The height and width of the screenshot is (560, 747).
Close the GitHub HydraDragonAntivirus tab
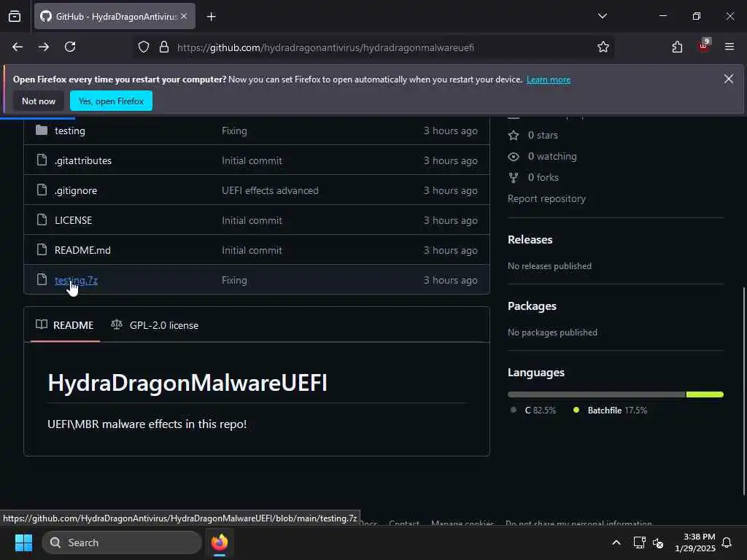click(184, 16)
